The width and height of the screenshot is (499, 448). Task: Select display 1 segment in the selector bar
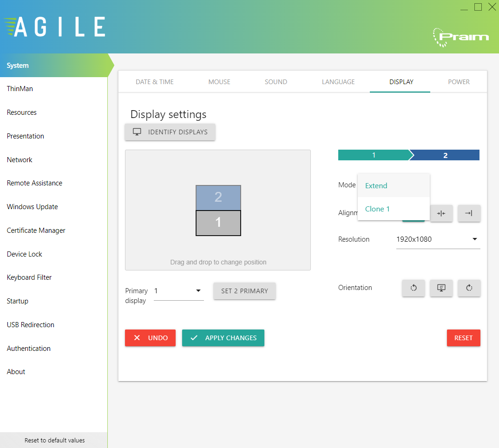coord(374,155)
